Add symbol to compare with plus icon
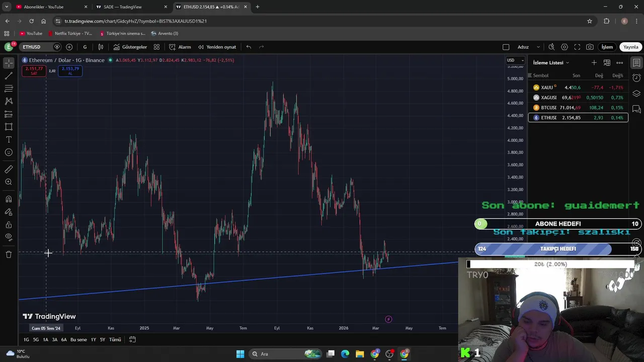 tap(69, 47)
